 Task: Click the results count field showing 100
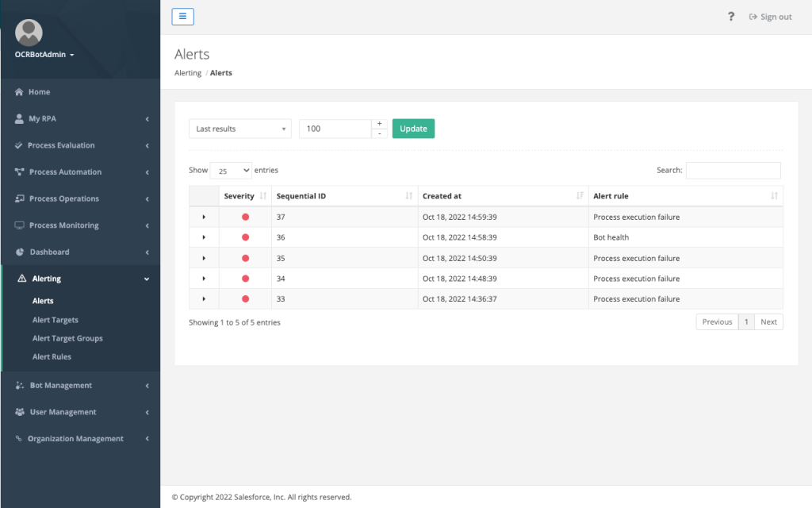[335, 129]
